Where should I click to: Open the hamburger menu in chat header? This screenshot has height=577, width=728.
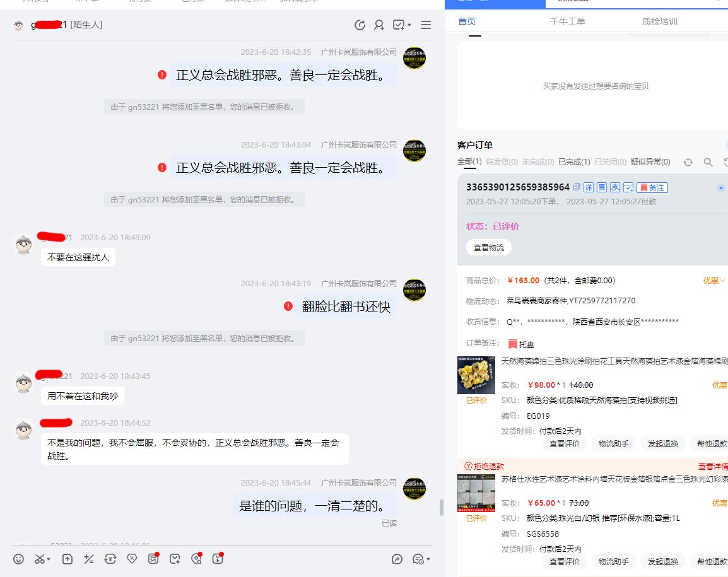(x=426, y=25)
